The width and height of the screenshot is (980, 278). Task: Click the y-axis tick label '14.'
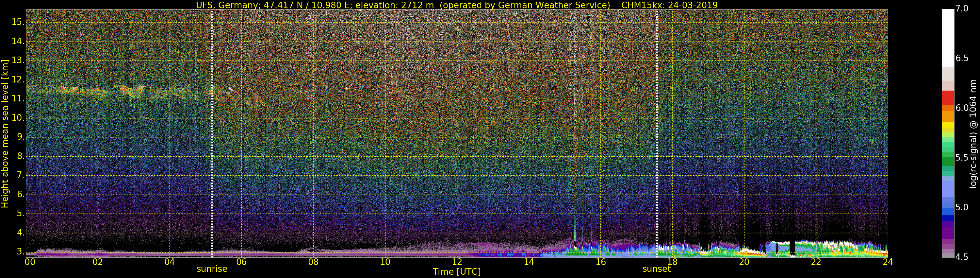click(x=18, y=41)
